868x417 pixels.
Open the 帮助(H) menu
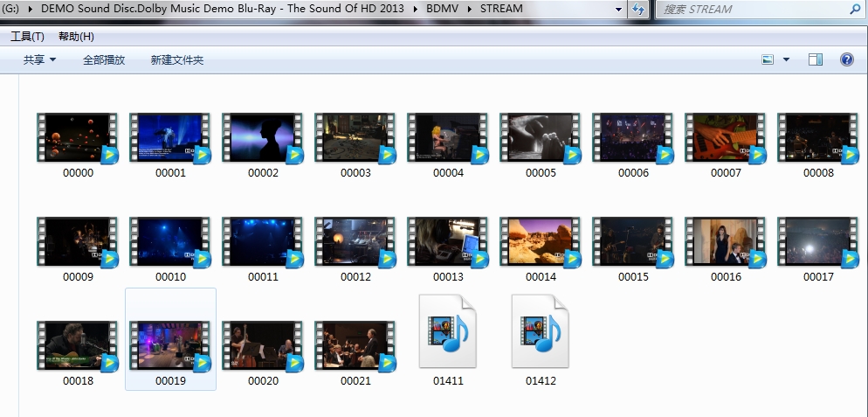pos(76,37)
